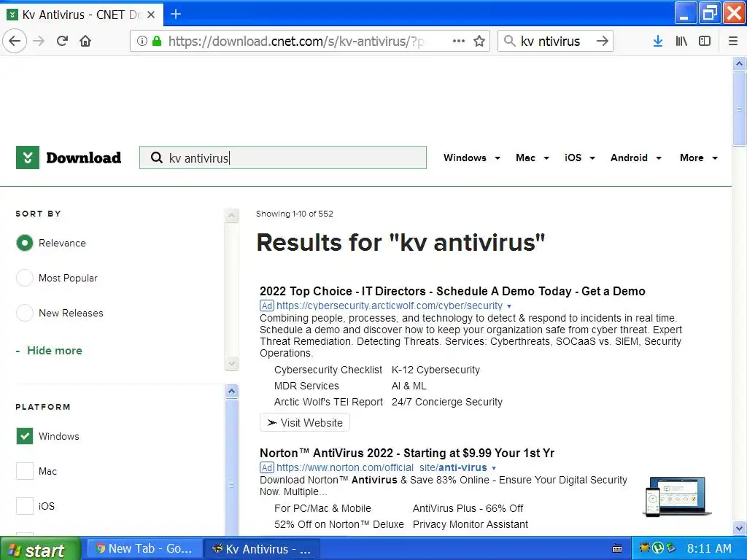
Task: Submit browser search with arrow icon
Action: [x=602, y=41]
